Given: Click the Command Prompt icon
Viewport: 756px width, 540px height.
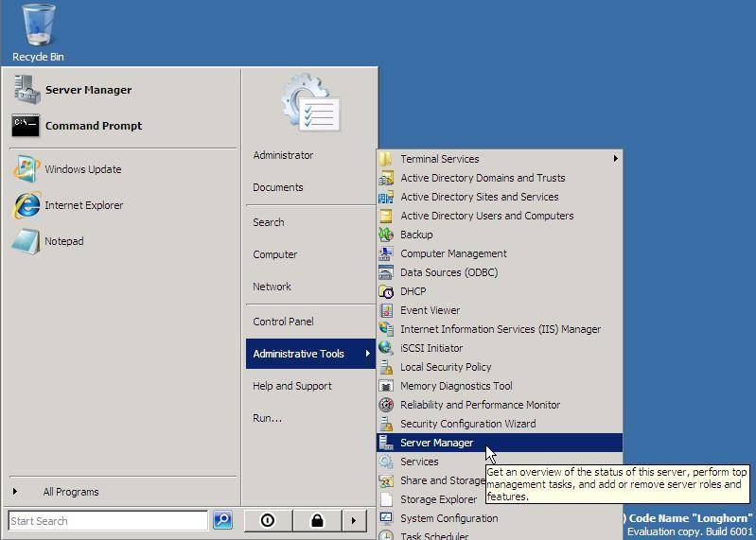Looking at the screenshot, I should pos(26,126).
